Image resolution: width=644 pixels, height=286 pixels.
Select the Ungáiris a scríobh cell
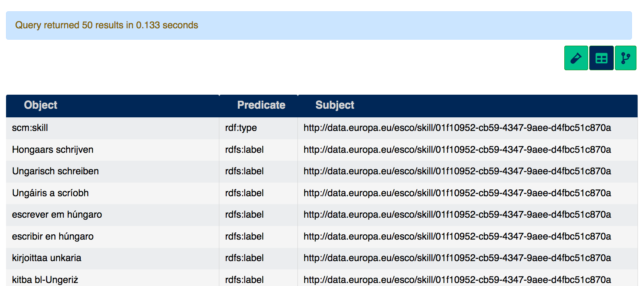pyautogui.click(x=51, y=193)
